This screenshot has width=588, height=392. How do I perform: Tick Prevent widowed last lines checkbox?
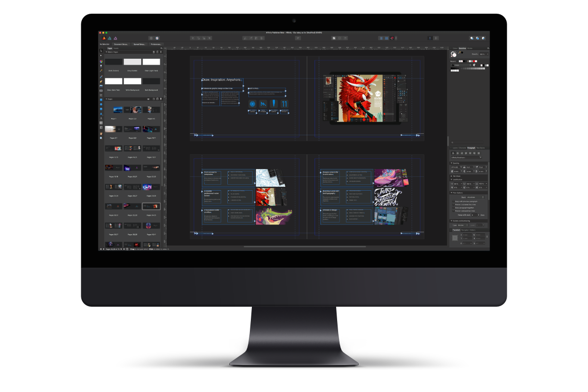[453, 211]
